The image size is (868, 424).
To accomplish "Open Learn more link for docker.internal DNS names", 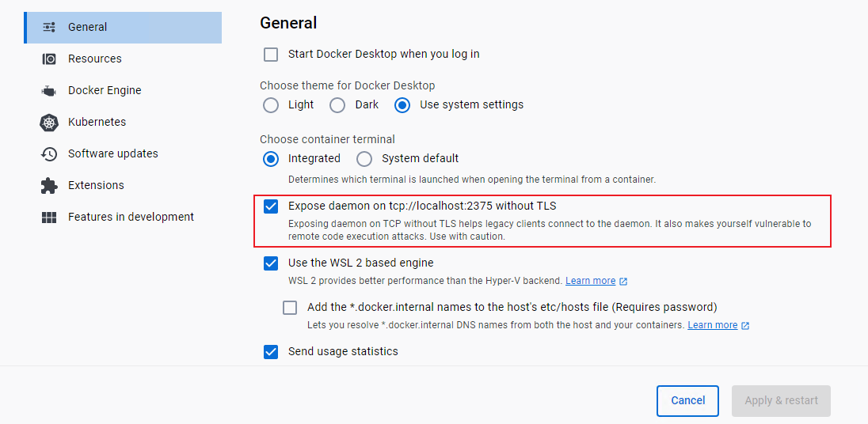I will pos(713,325).
